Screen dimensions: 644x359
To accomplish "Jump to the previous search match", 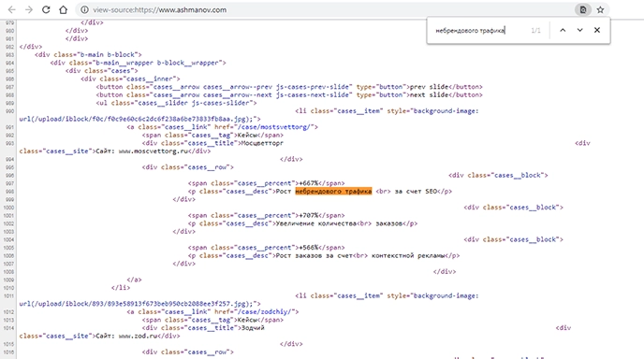I will pyautogui.click(x=563, y=30).
